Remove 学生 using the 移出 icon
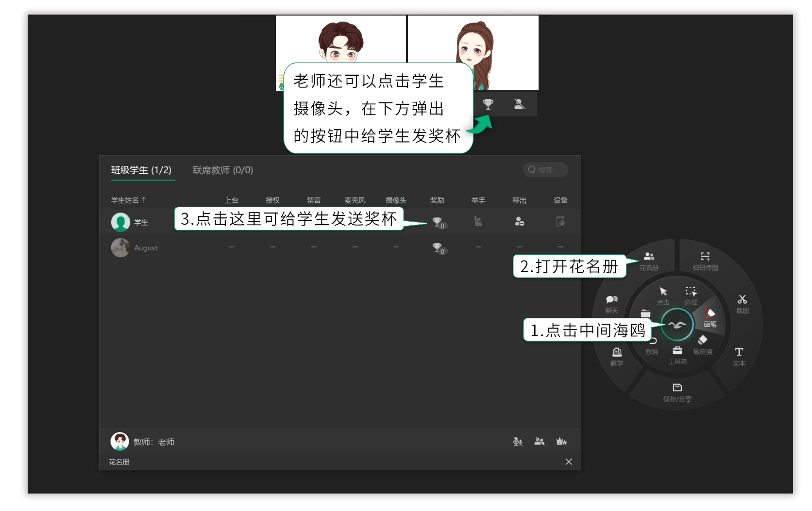The width and height of the screenshot is (812, 511). (519, 222)
